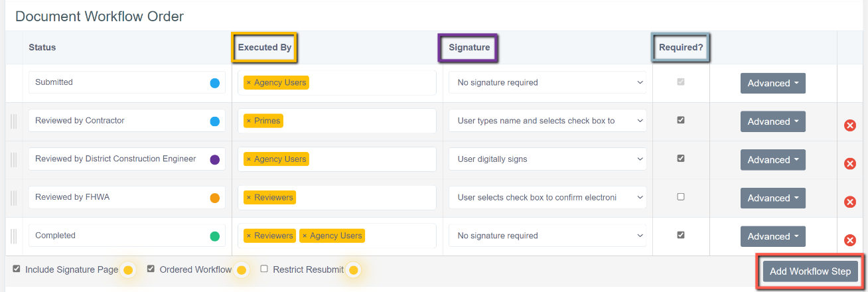Open Advanced dropdown for the Submitted row

[x=772, y=84]
